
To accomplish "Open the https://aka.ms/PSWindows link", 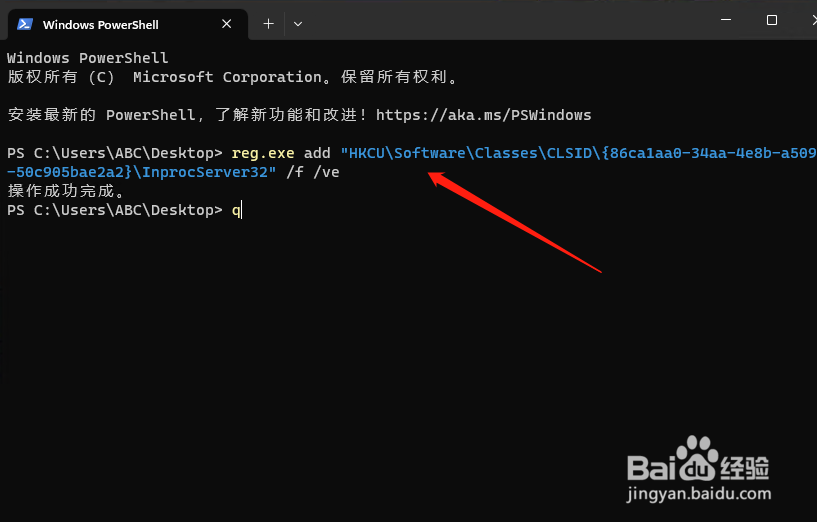I will click(x=484, y=115).
